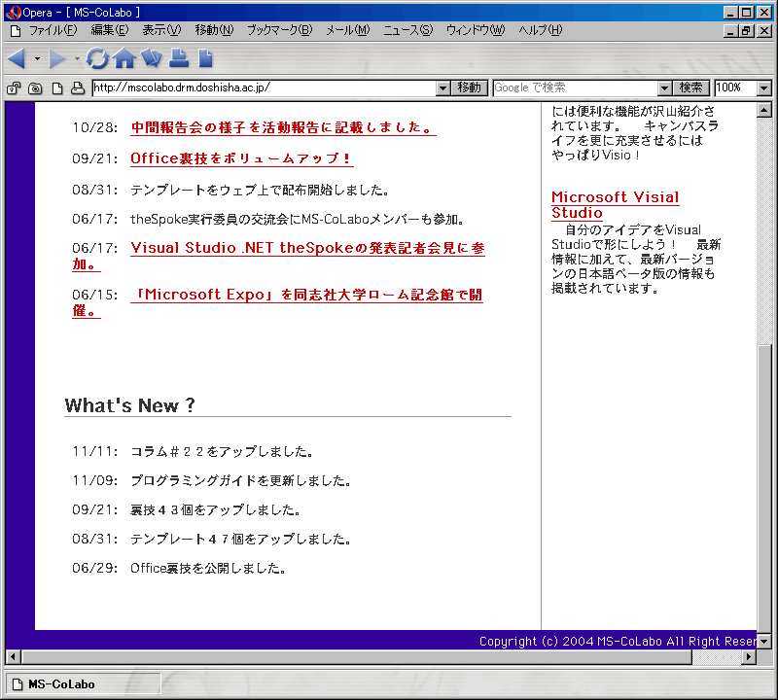Click the horizontal scrollbar thumb
Screen dimensions: 778x700
pyautogui.click(x=356, y=657)
